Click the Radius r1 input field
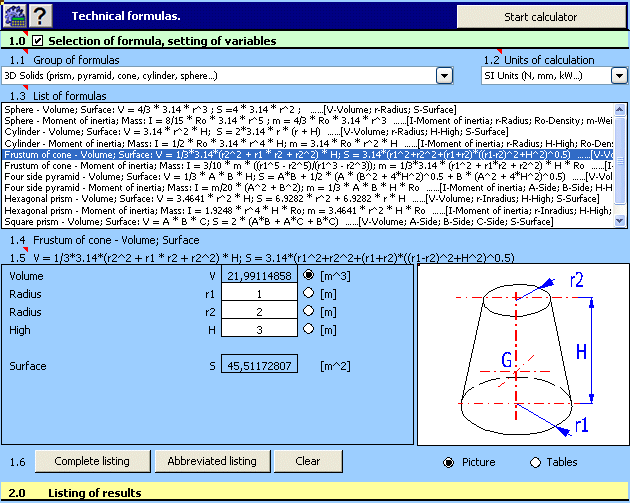The height and width of the screenshot is (503, 630). [259, 294]
